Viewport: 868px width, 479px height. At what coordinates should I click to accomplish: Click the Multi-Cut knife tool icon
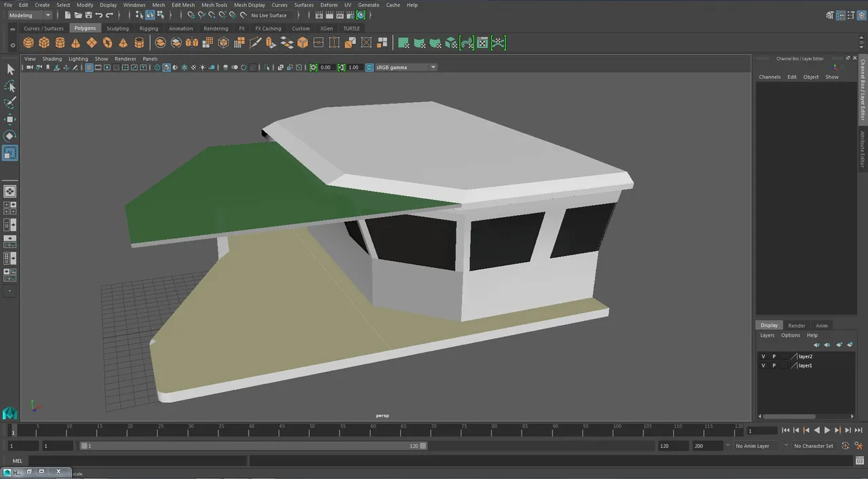pos(255,43)
